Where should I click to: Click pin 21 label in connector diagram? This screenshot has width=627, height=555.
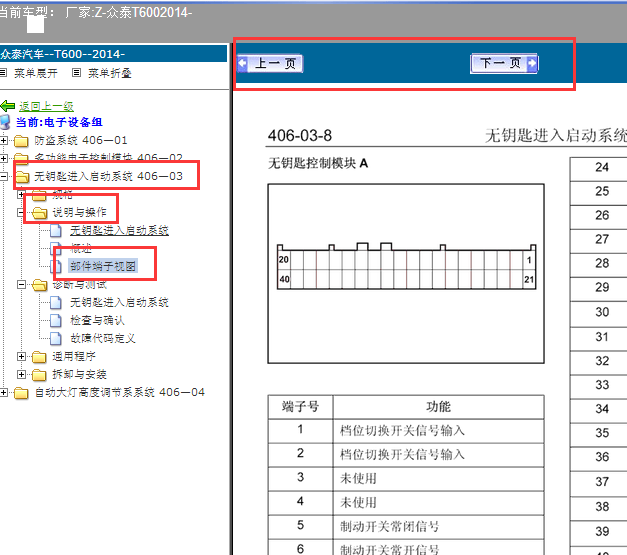[x=529, y=279]
